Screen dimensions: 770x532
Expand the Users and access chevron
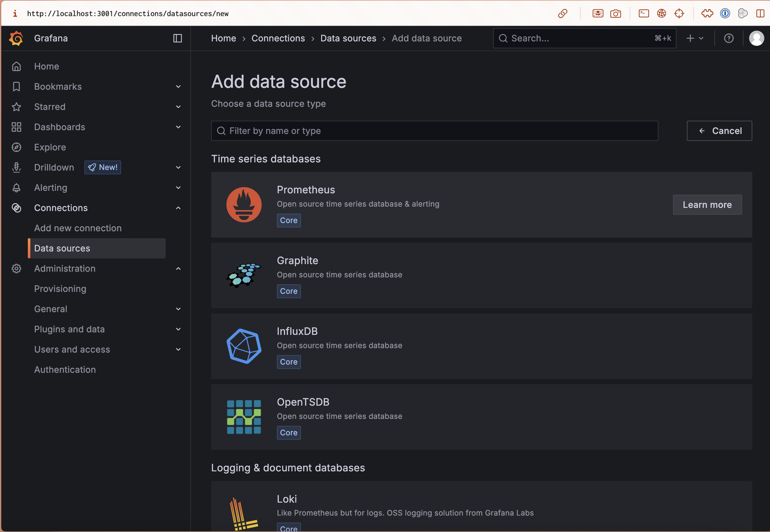tap(178, 349)
